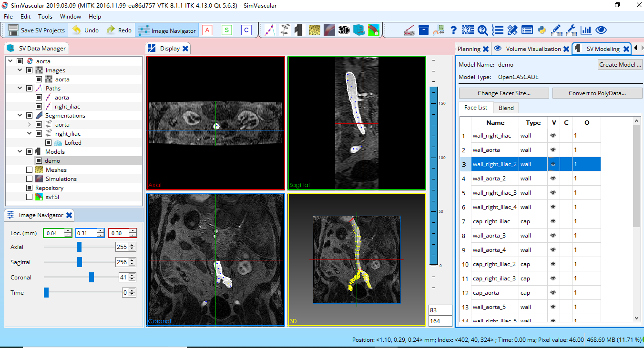644x348 pixels.
Task: Click the Coronal value spin arrows
Action: (132, 278)
